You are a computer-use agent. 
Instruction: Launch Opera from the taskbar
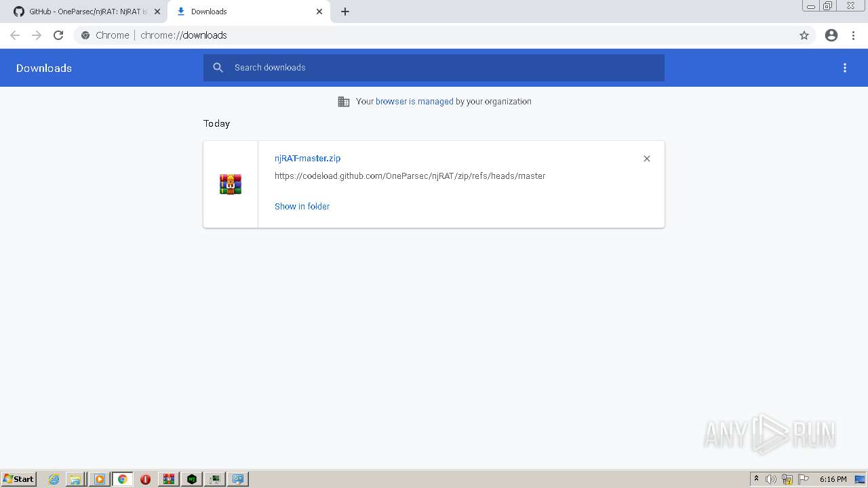(x=145, y=479)
